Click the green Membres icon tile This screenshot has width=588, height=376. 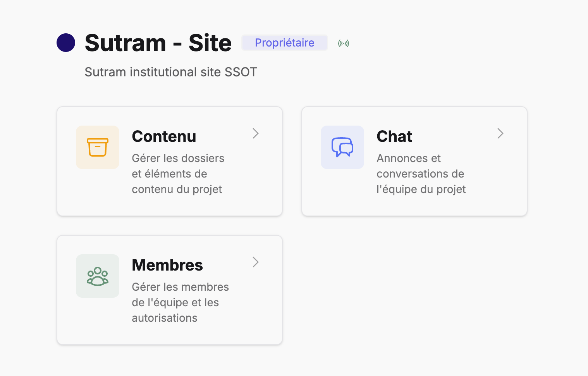pyautogui.click(x=98, y=276)
